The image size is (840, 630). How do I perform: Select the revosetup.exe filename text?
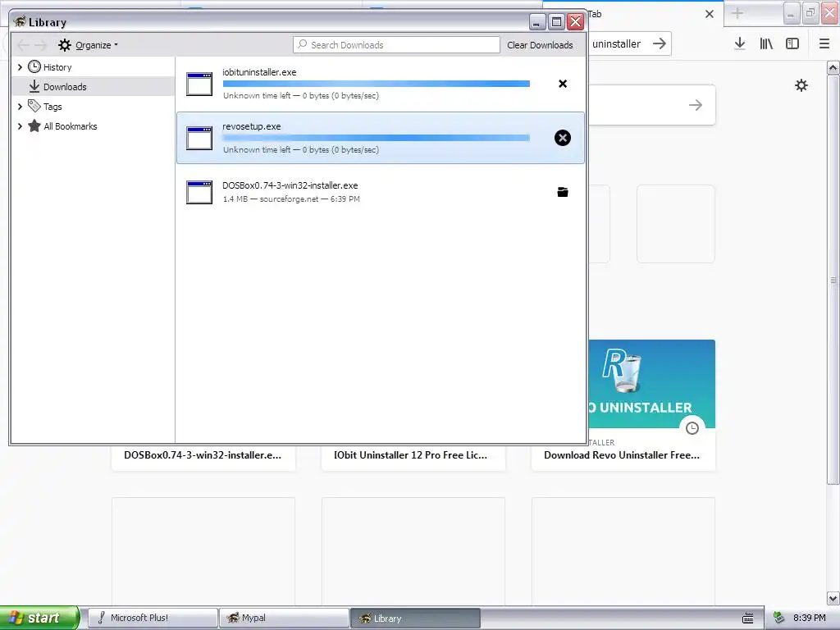click(251, 126)
